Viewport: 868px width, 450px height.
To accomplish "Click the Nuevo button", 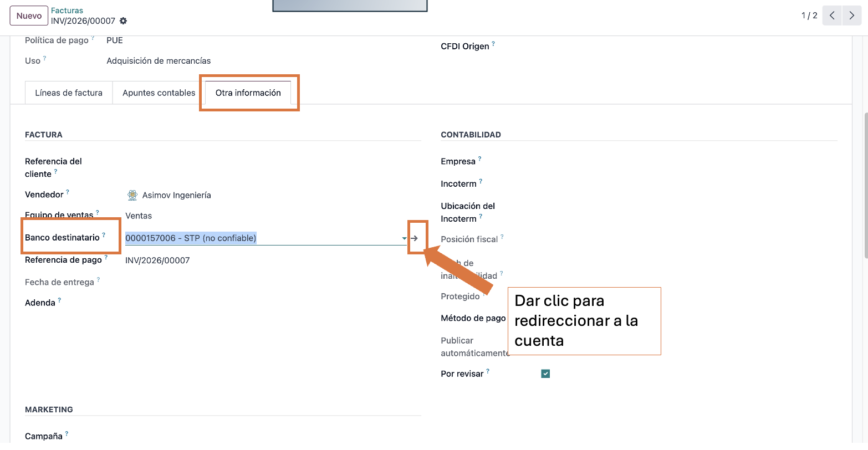I will [x=29, y=16].
